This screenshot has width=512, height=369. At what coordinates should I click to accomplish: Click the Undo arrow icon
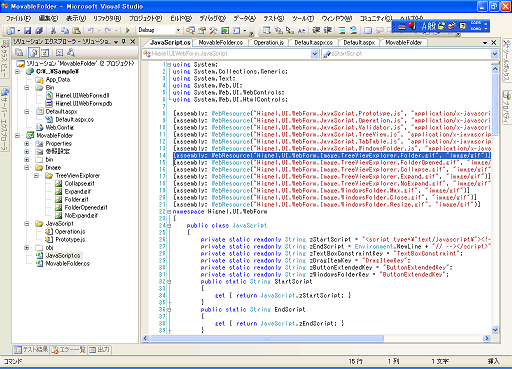[90, 31]
